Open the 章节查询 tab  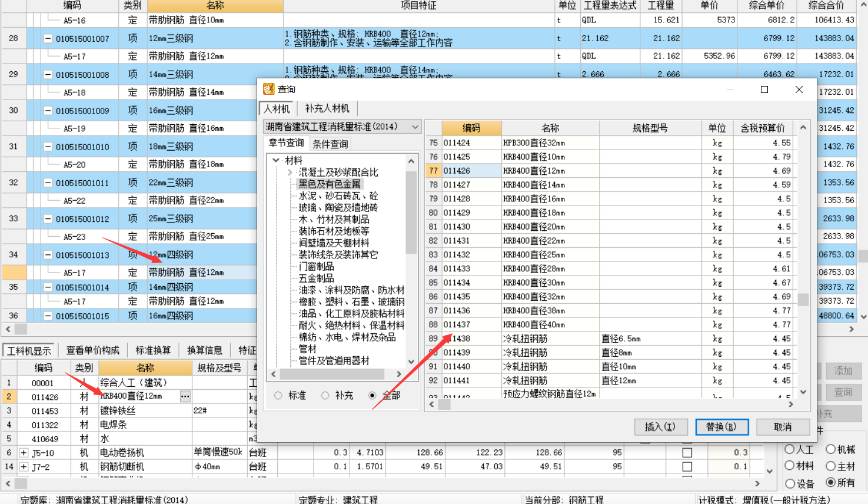[x=286, y=143]
